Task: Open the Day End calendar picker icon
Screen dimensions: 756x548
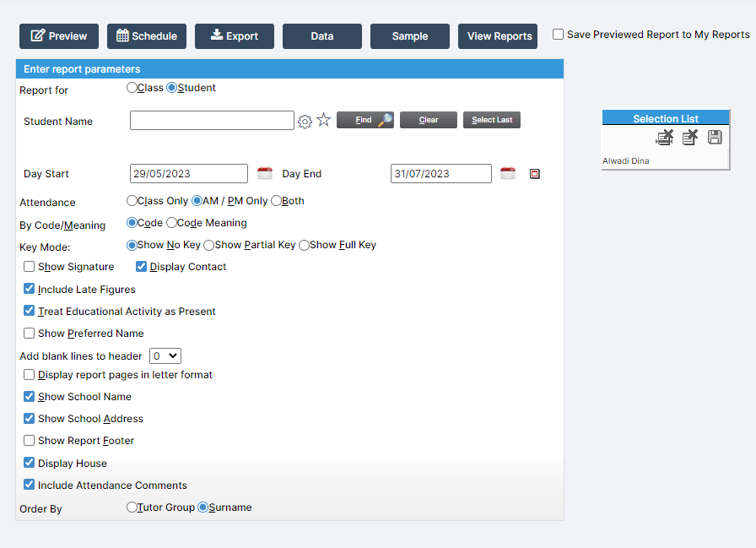Action: (508, 173)
